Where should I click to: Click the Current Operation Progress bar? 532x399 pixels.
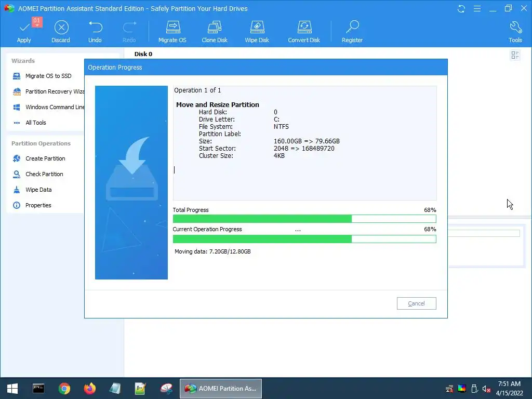pyautogui.click(x=304, y=239)
